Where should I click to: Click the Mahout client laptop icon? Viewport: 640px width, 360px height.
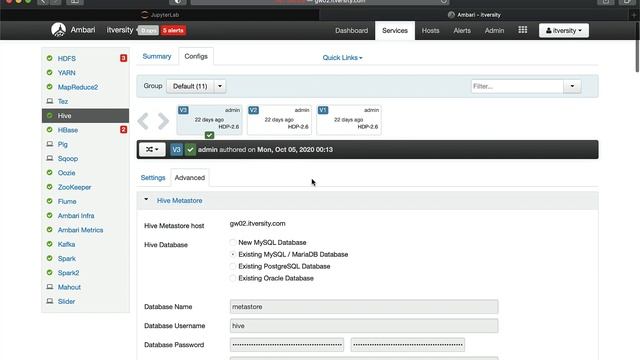tap(49, 287)
